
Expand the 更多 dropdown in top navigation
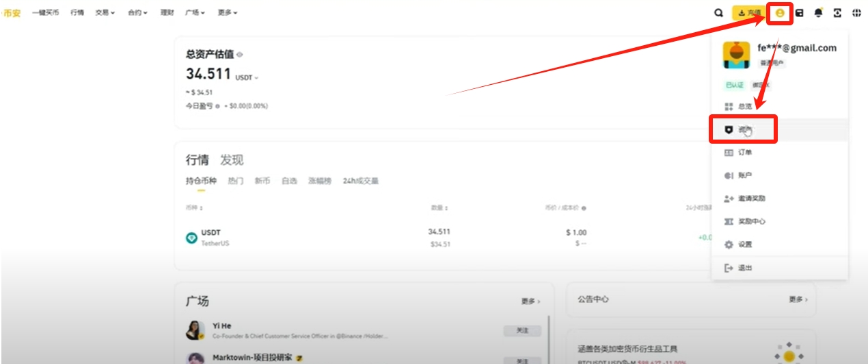[228, 13]
